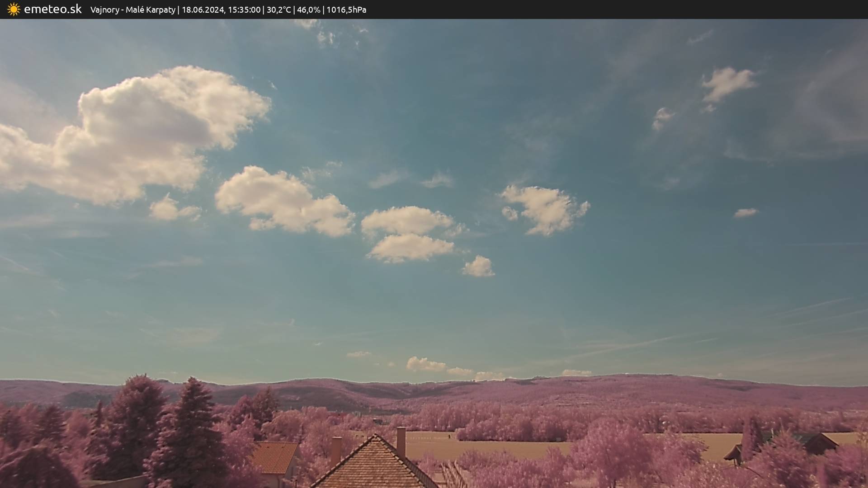Click the date 18.06.2024 in the header
868x488 pixels.
pyautogui.click(x=203, y=9)
